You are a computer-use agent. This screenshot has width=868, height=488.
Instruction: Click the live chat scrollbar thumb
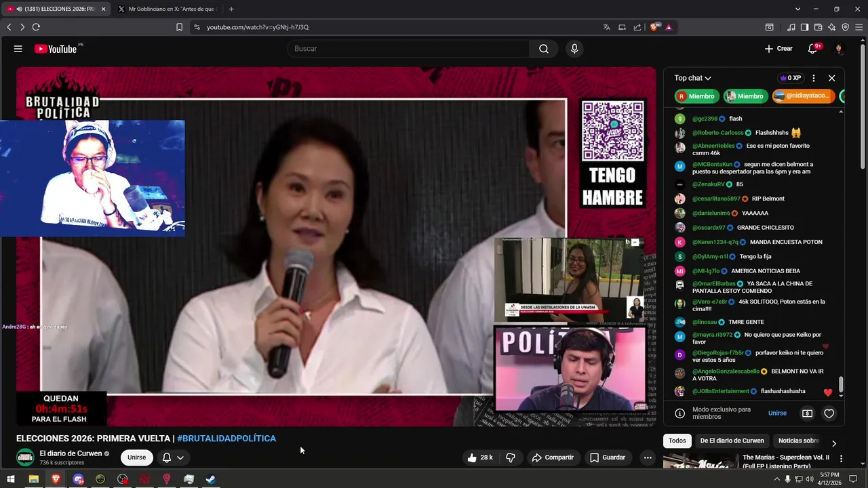click(841, 384)
